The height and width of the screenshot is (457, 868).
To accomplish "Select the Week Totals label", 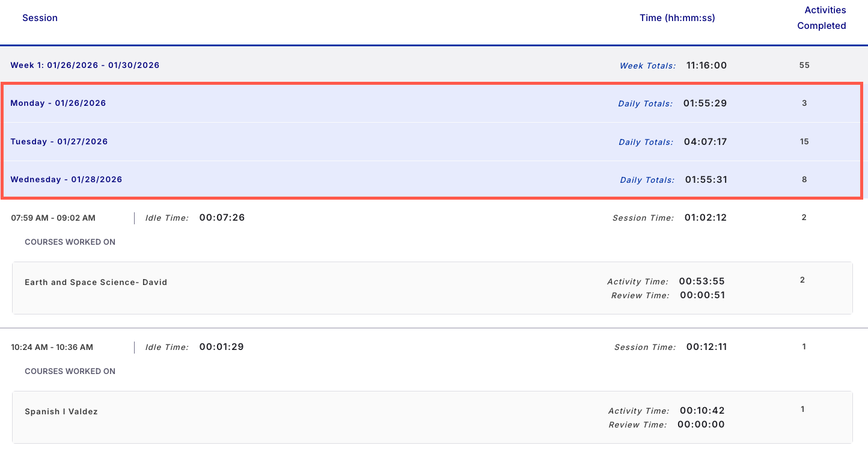I will tap(647, 66).
